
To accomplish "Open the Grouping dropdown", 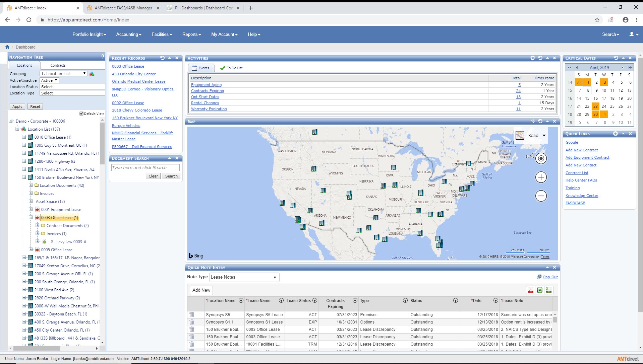I will pos(64,73).
